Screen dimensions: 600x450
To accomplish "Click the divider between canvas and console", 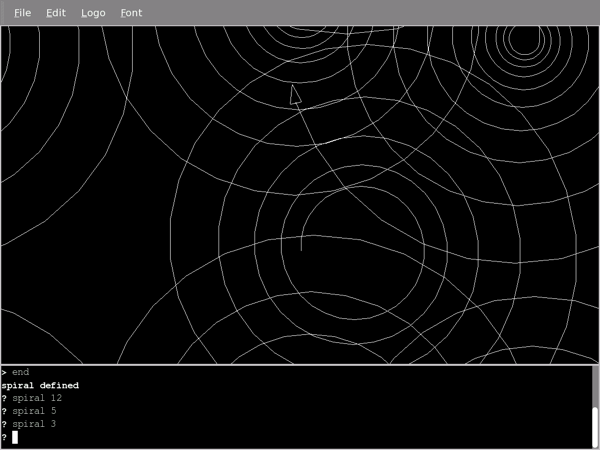I will [300, 364].
